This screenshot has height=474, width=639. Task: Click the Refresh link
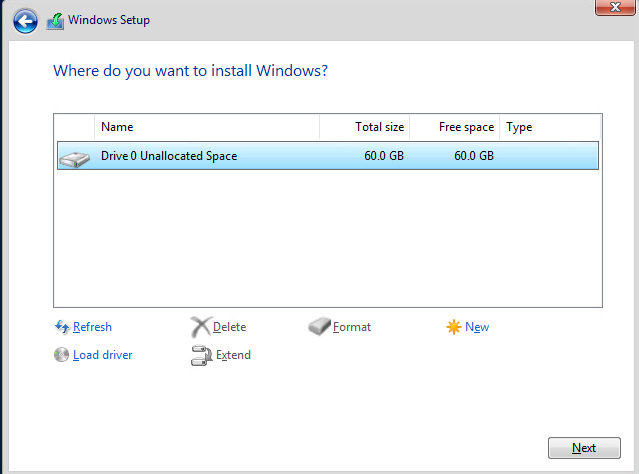click(92, 327)
